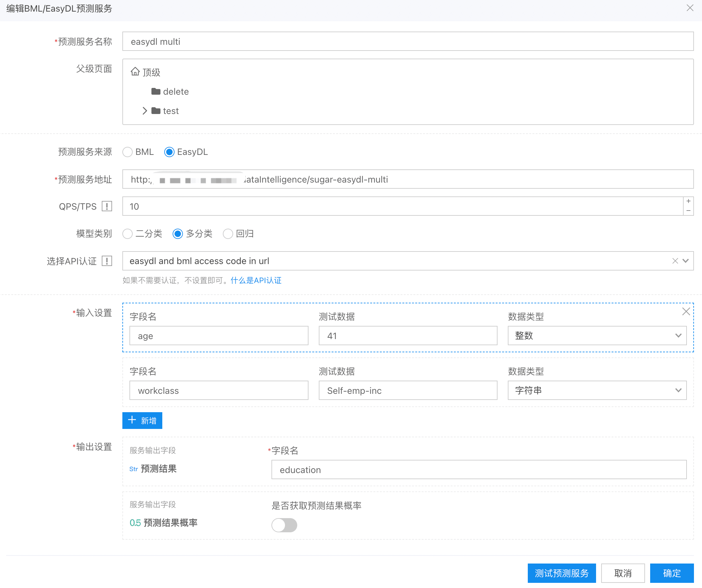The width and height of the screenshot is (702, 588).
Task: Remove the age input field row
Action: coord(686,311)
